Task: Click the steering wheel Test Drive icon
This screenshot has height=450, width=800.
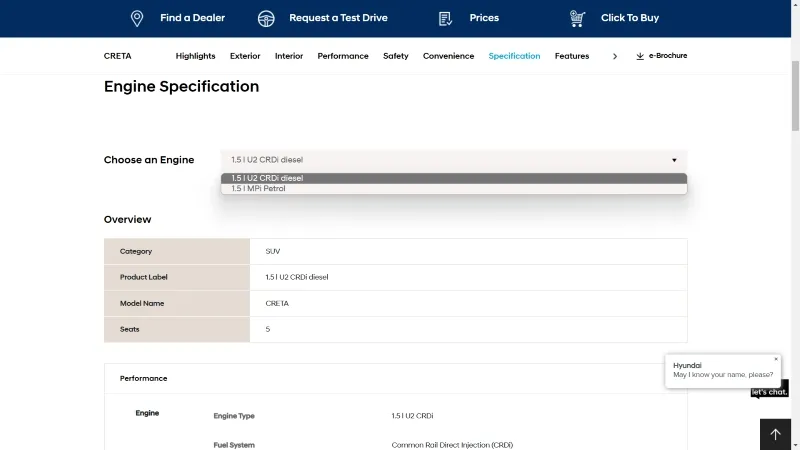Action: coord(266,18)
